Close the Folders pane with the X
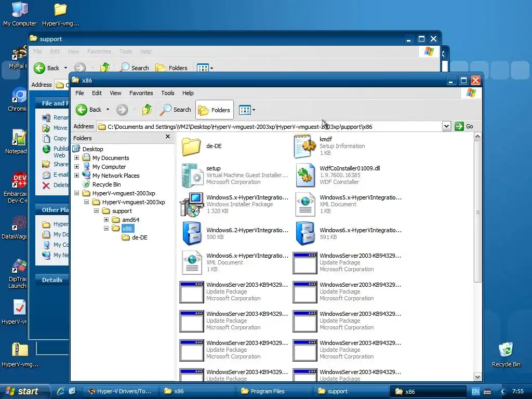Image resolution: width=532 pixels, height=399 pixels. pyautogui.click(x=168, y=137)
